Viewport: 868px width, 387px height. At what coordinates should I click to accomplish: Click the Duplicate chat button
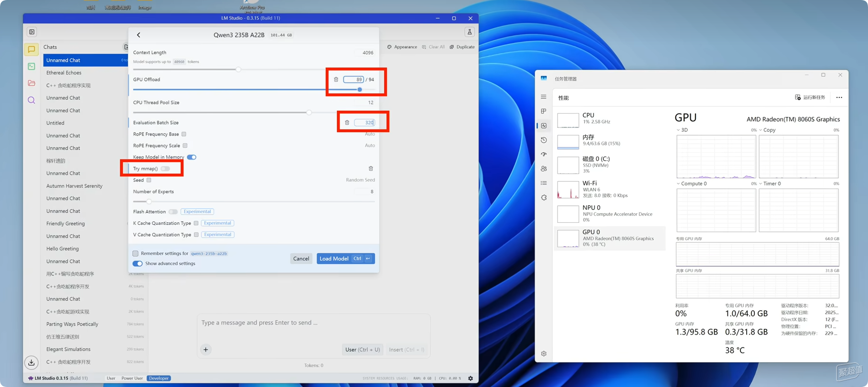pyautogui.click(x=462, y=47)
